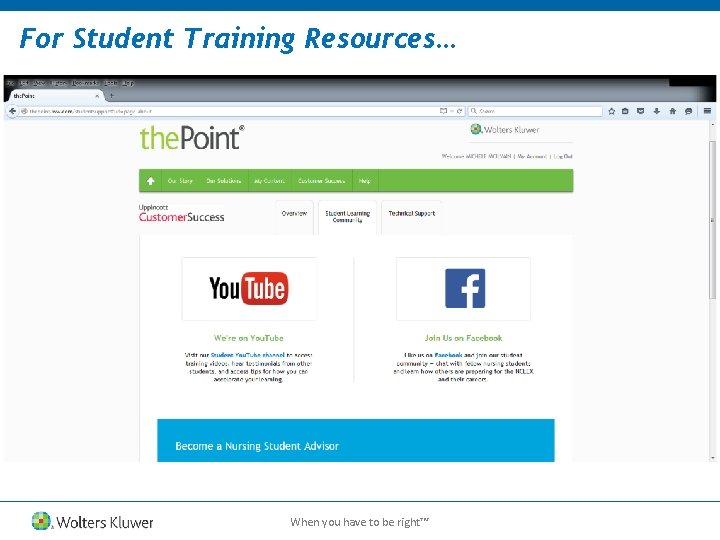720x540 pixels.
Task: Select the thePoint browser tab
Action: coord(55,96)
